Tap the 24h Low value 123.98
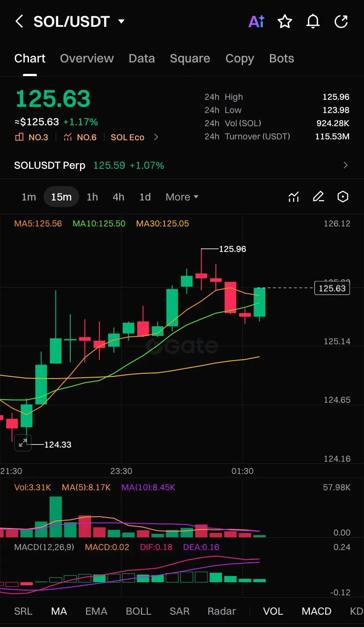This screenshot has width=364, height=627. [x=336, y=110]
